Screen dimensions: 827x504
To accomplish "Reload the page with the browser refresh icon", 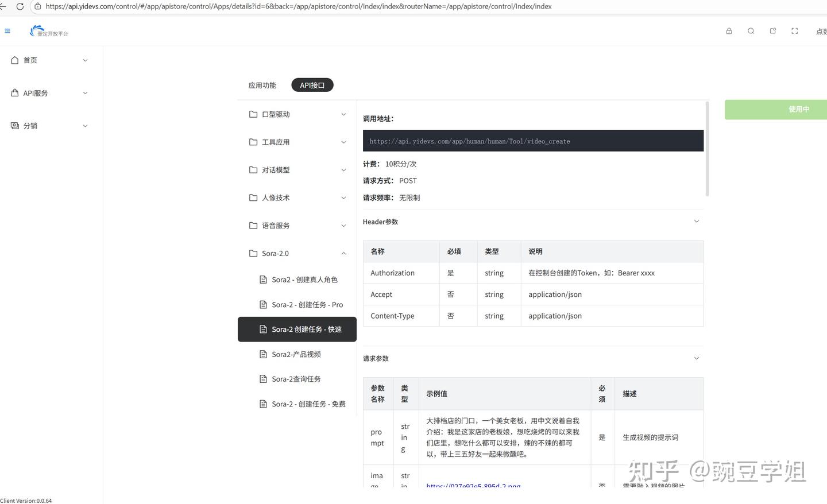I will coord(20,6).
